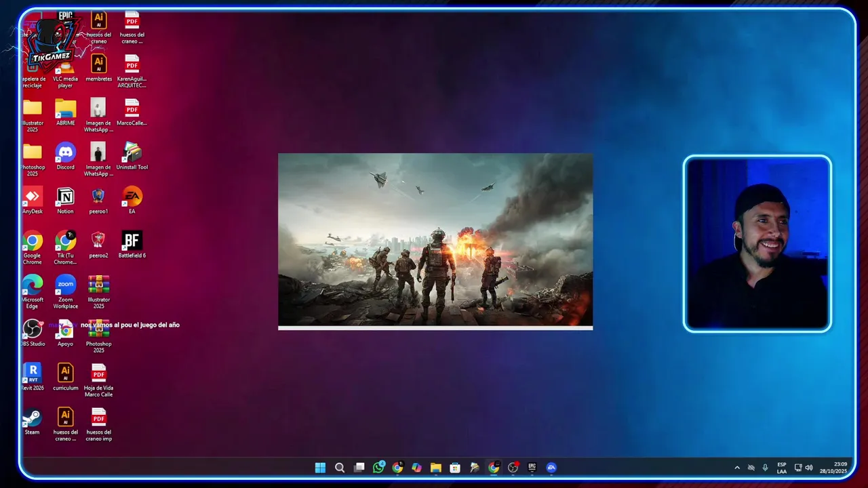Viewport: 868px width, 488px height.
Task: Open the Windows Start menu
Action: pyautogui.click(x=320, y=468)
